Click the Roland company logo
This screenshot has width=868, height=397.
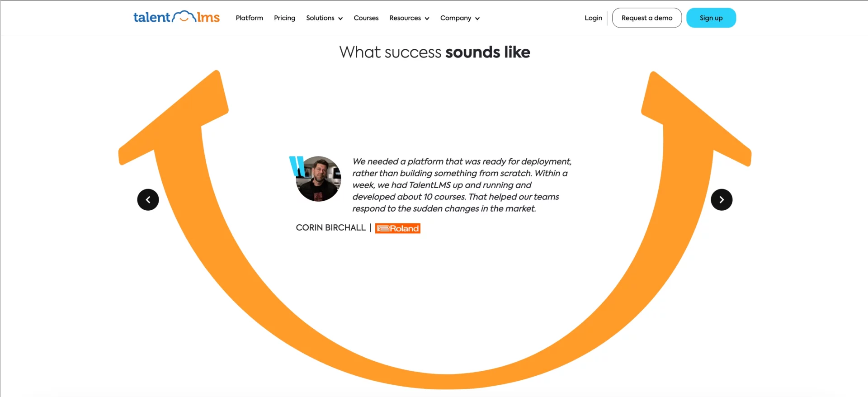pos(397,228)
